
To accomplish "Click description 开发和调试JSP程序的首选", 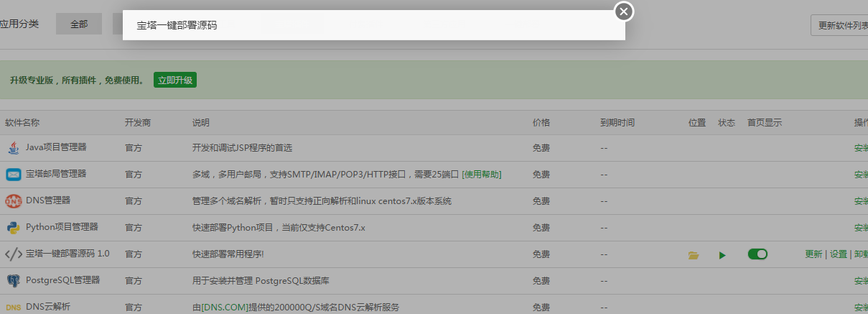I will (243, 148).
